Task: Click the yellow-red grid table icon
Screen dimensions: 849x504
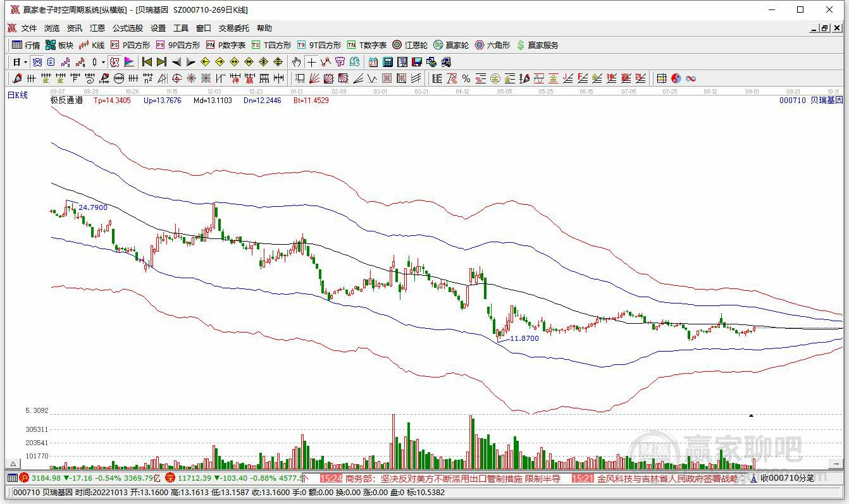Action: 661,78
